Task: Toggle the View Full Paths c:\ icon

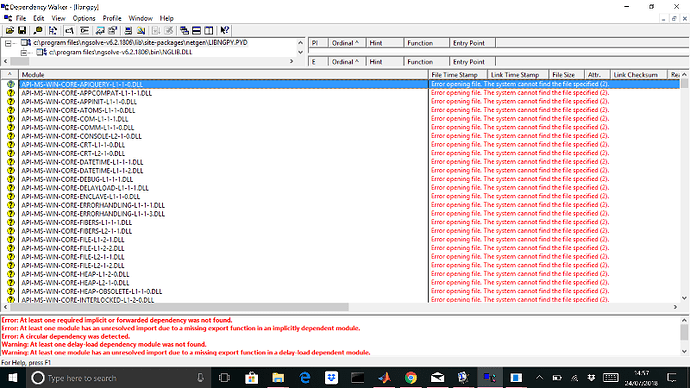Action: coord(69,30)
